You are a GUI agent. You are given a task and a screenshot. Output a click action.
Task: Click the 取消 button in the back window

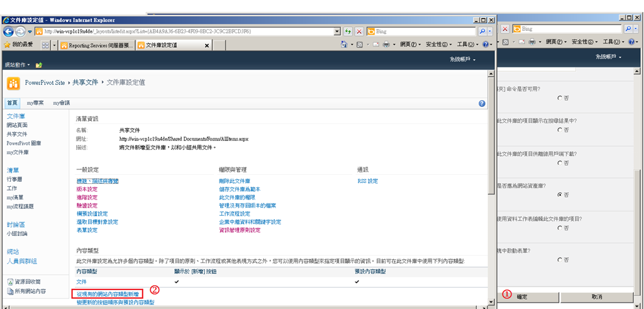(x=597, y=296)
